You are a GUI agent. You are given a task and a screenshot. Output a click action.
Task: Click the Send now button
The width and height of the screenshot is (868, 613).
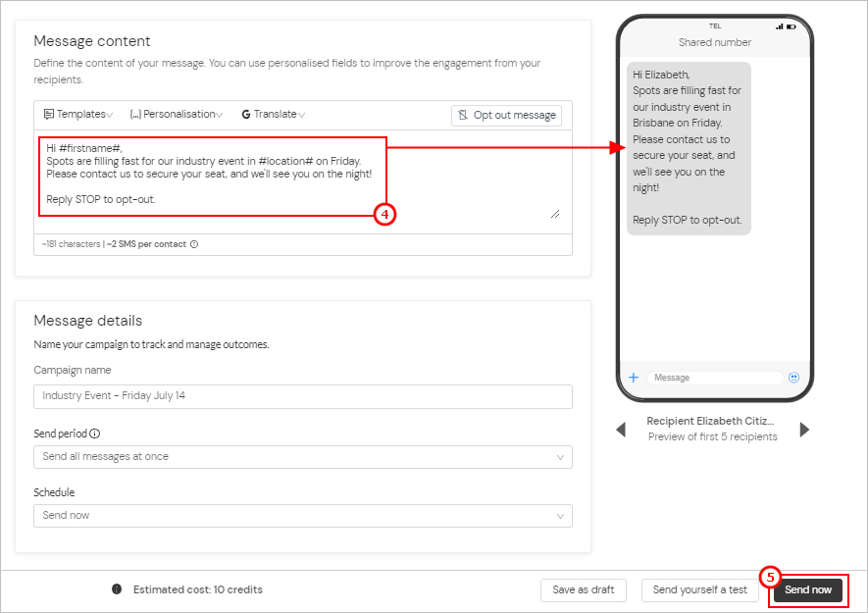(807, 590)
